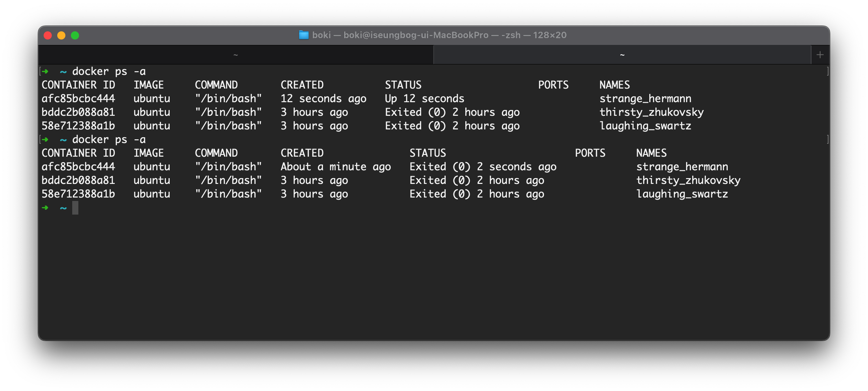Click the window title text in title bar
868x391 pixels.
(439, 35)
